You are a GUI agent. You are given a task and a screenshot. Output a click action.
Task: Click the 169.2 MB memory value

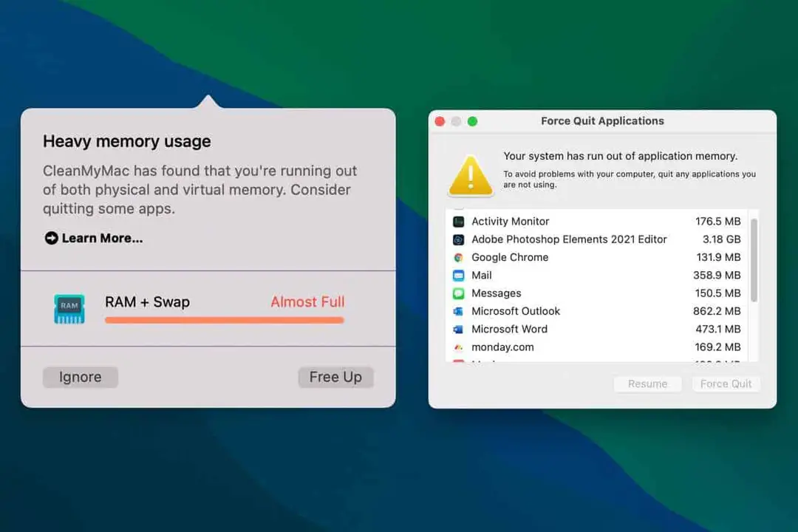718,347
